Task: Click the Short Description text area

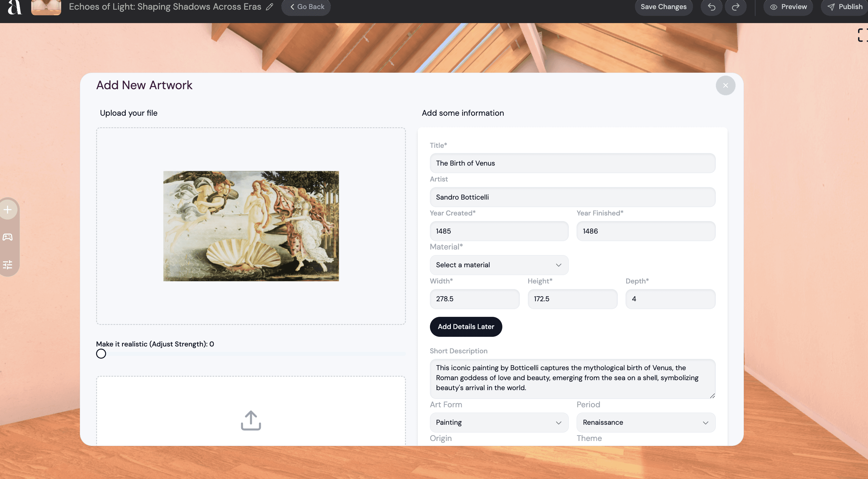Action: tap(573, 379)
